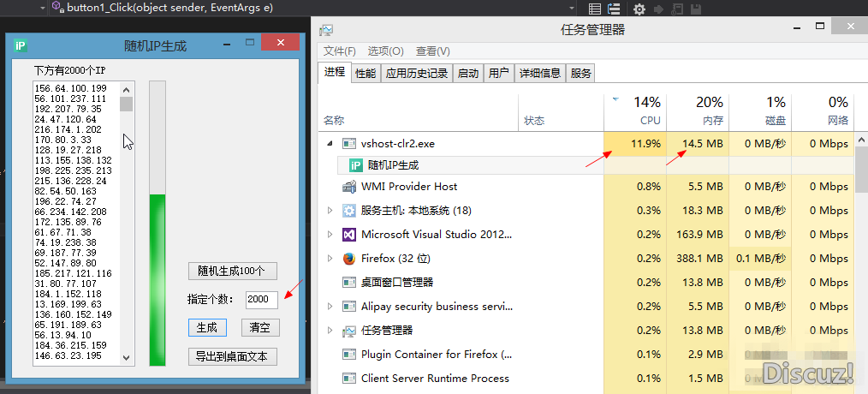Click the green IP icon of 随机IP生成 process
The width and height of the screenshot is (868, 394).
(356, 165)
